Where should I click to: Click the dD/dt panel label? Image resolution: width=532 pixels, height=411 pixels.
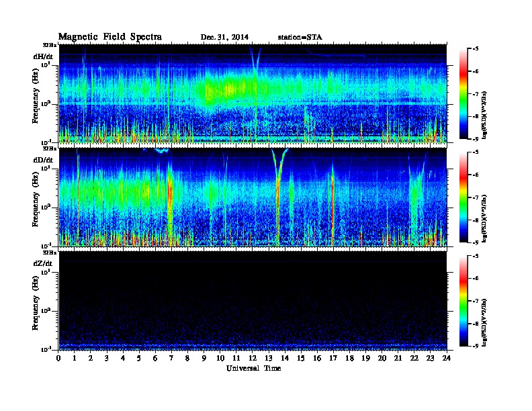tap(43, 160)
